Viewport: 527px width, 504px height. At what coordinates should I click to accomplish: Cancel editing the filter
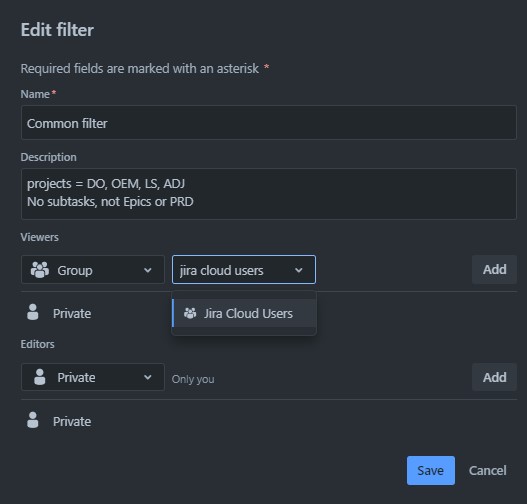[487, 470]
